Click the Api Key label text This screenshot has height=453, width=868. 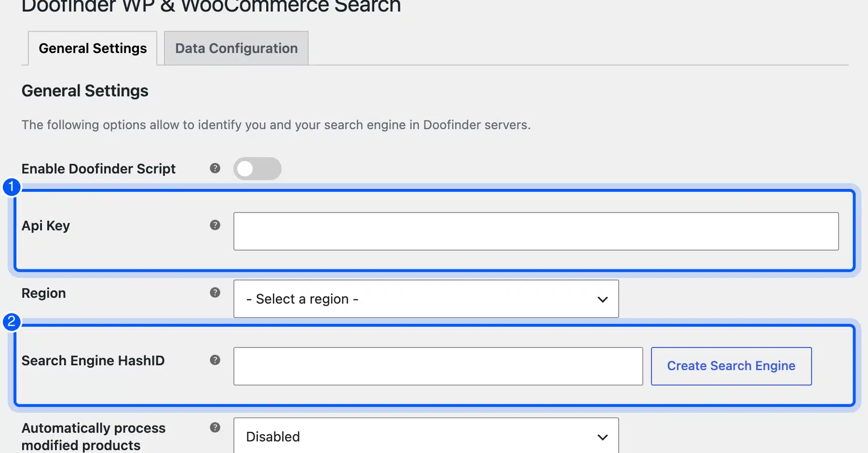46,226
